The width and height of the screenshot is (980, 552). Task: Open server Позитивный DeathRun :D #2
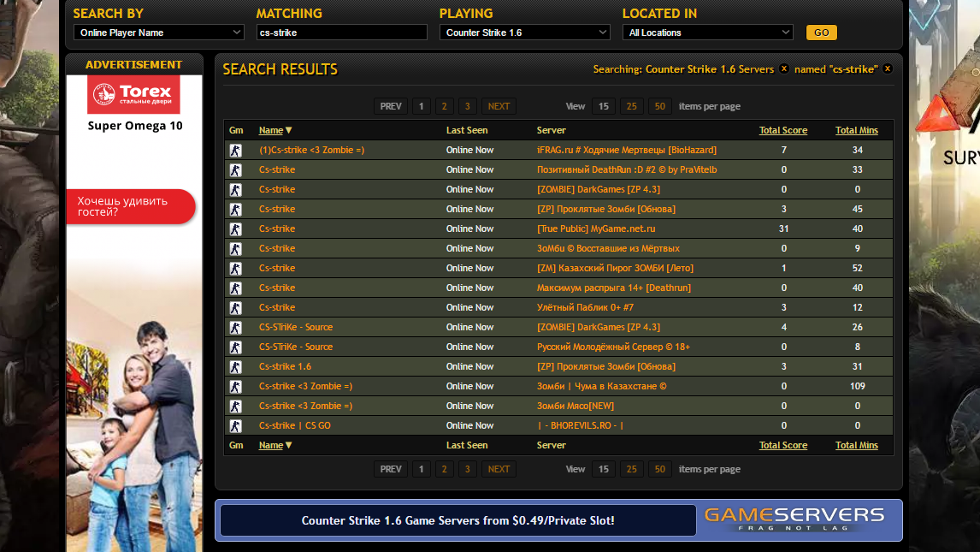pos(627,169)
